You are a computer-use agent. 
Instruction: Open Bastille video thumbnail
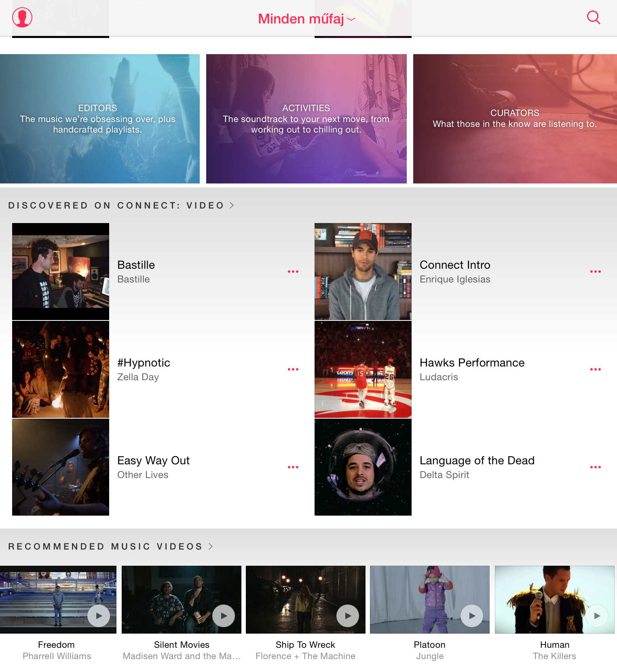pos(61,272)
